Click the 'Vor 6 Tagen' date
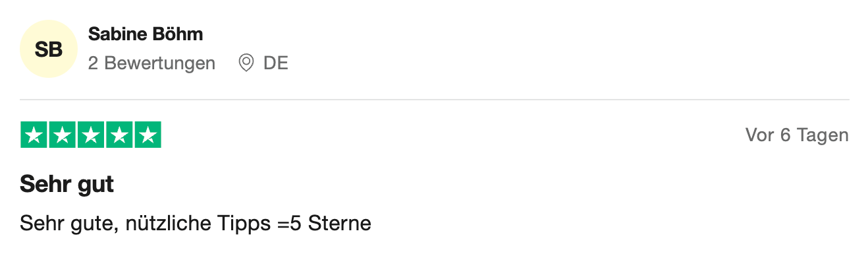This screenshot has width=868, height=256. (x=797, y=135)
